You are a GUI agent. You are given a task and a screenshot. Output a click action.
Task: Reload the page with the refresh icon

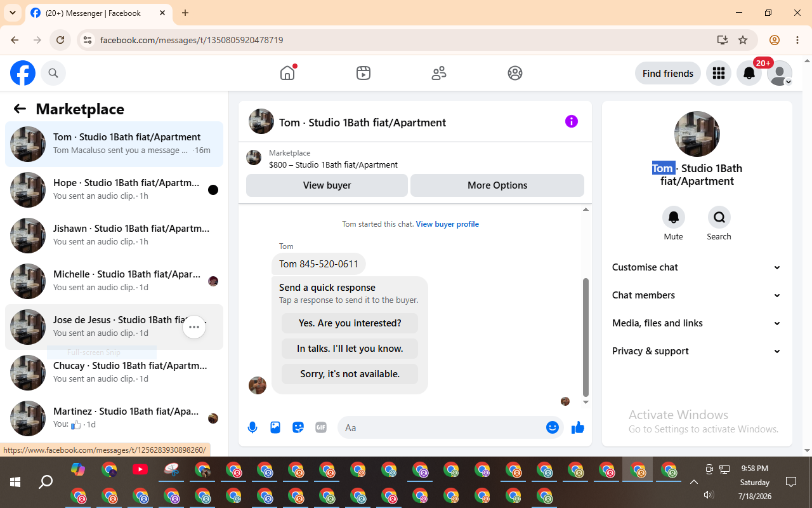point(60,40)
